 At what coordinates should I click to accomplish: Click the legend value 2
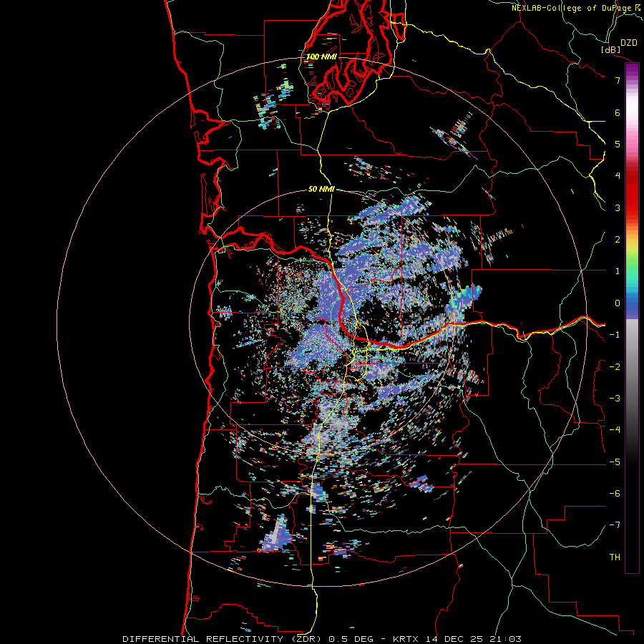click(x=618, y=240)
